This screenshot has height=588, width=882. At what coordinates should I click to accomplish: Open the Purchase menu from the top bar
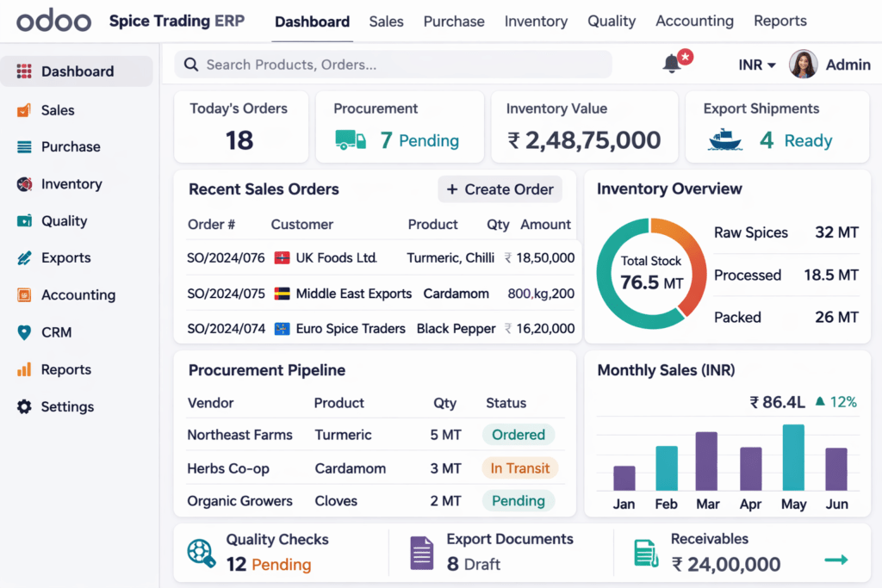tap(454, 21)
